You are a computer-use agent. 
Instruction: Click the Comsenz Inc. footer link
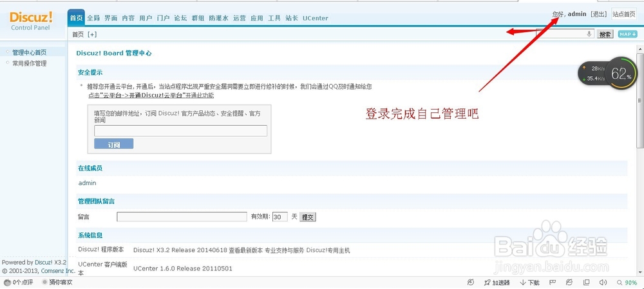[58, 271]
